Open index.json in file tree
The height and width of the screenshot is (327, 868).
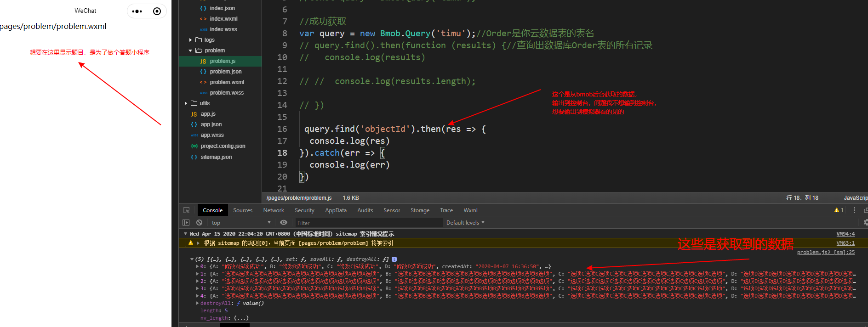pos(222,8)
